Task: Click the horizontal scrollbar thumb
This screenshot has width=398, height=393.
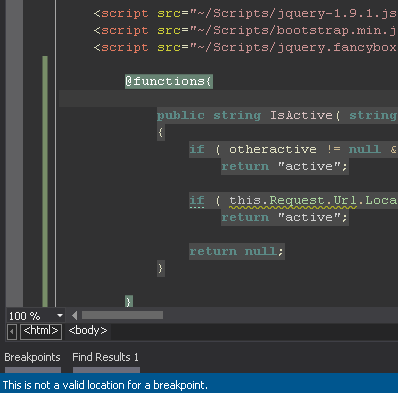Action: (x=122, y=315)
